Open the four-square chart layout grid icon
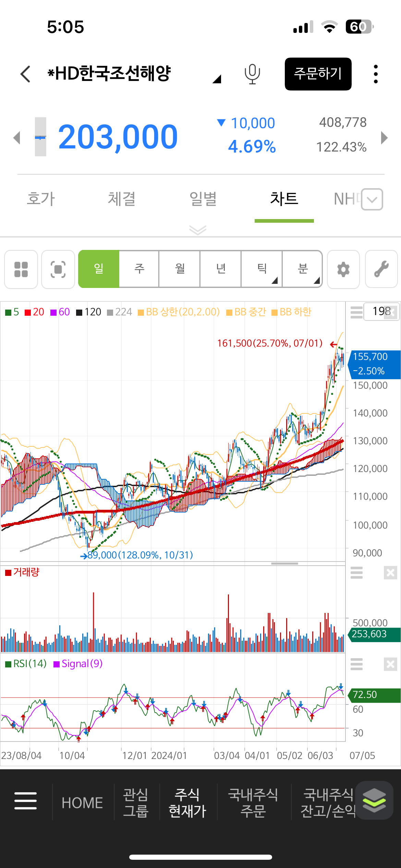 tap(21, 269)
